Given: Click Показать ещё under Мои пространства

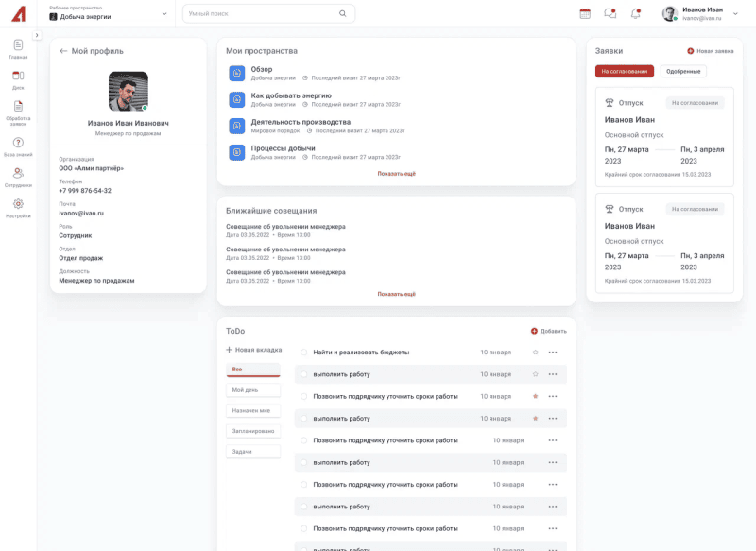Looking at the screenshot, I should [396, 174].
